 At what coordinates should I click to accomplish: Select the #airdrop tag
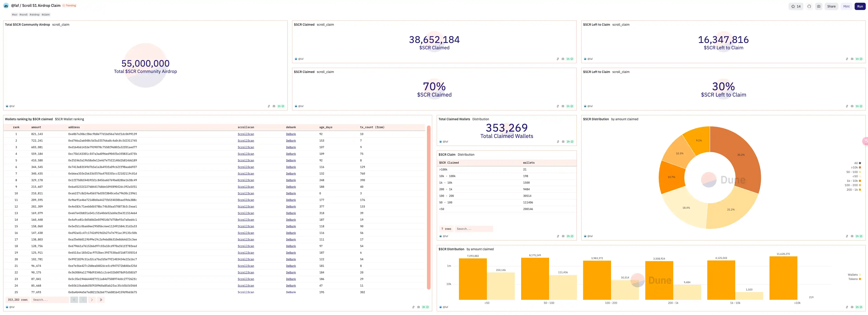34,15
